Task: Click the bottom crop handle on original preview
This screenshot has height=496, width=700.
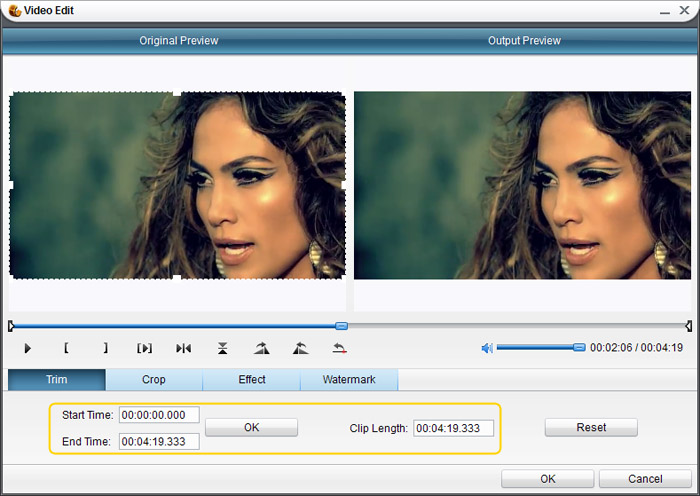Action: click(x=177, y=279)
